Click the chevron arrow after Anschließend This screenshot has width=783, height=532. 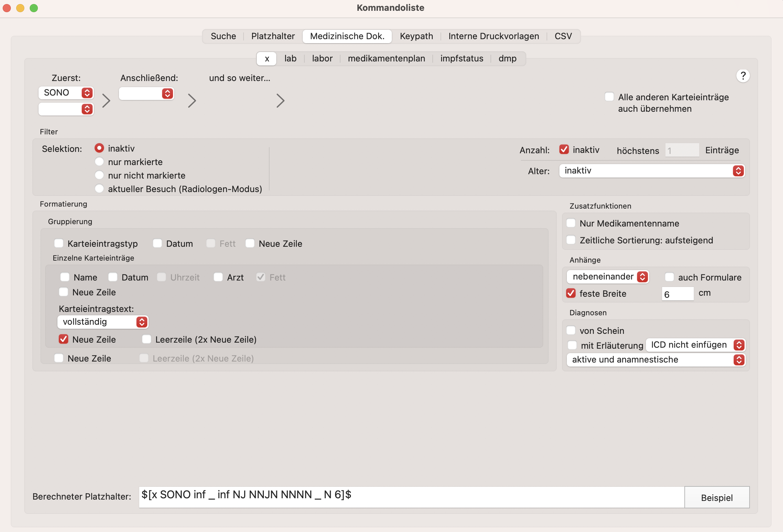[x=192, y=101]
